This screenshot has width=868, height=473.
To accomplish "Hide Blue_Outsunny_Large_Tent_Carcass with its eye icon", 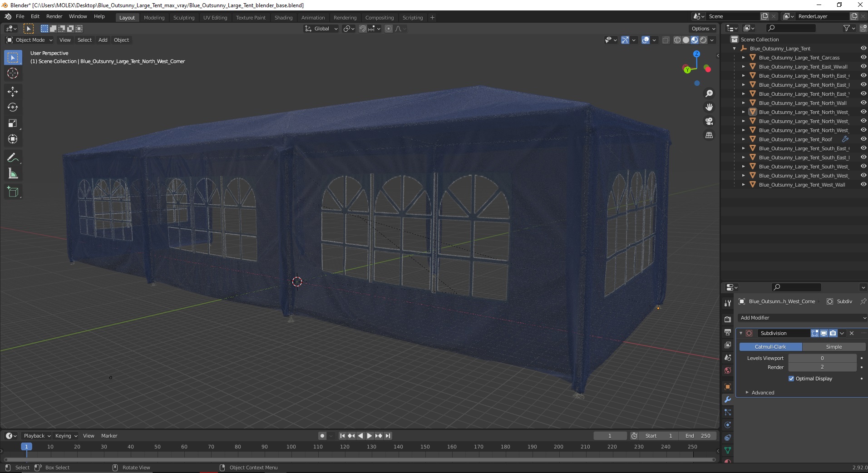I will (x=863, y=58).
